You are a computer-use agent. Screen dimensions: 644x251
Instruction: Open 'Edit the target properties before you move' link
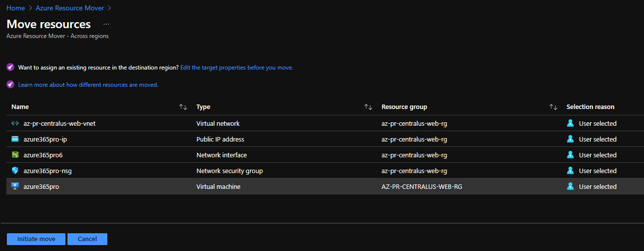click(x=236, y=67)
